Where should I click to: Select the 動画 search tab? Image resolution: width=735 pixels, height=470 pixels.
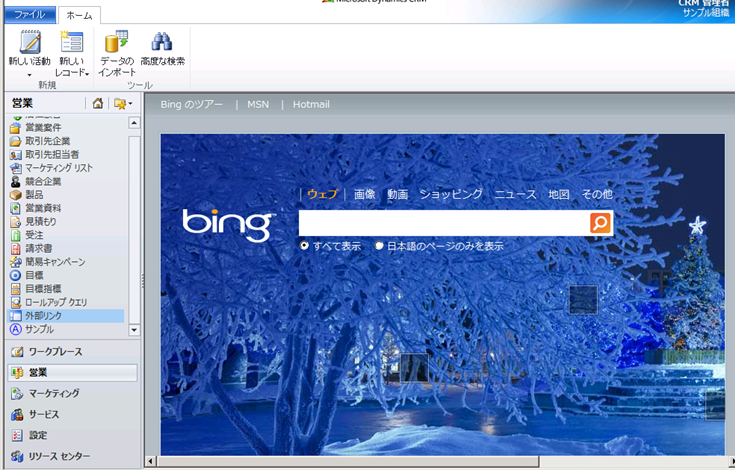[x=398, y=194]
